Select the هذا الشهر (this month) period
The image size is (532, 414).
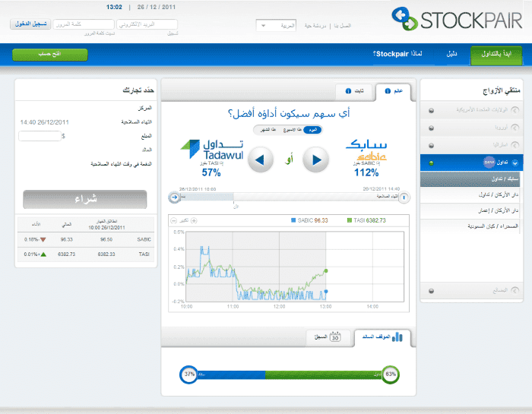[268, 130]
